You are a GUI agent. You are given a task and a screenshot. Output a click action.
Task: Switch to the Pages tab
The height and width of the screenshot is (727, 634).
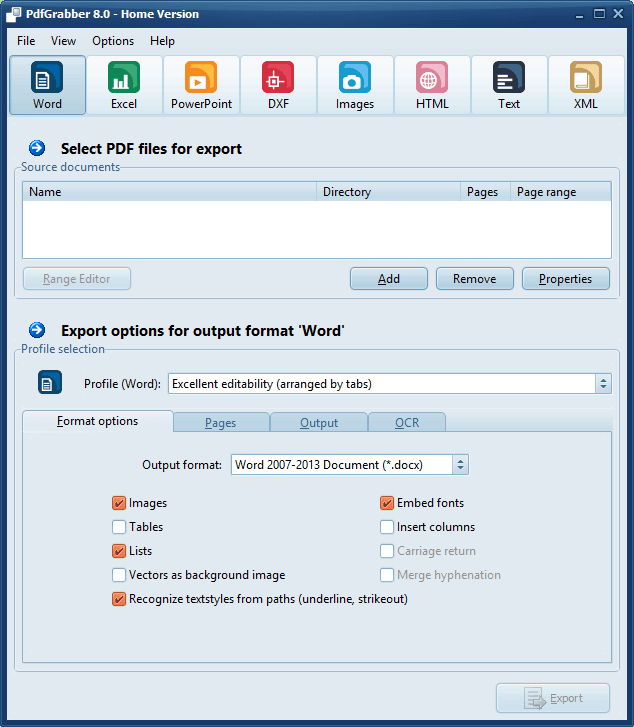221,422
